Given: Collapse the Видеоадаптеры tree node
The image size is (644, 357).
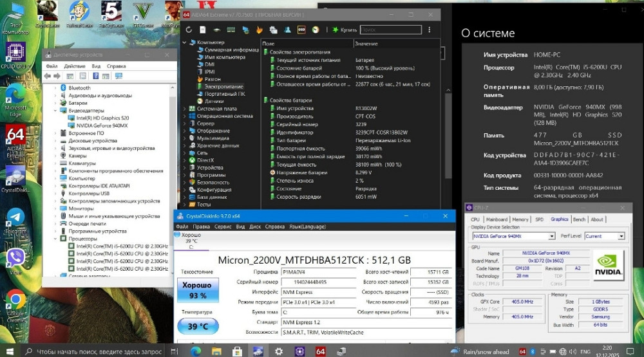Looking at the screenshot, I should click(x=55, y=111).
